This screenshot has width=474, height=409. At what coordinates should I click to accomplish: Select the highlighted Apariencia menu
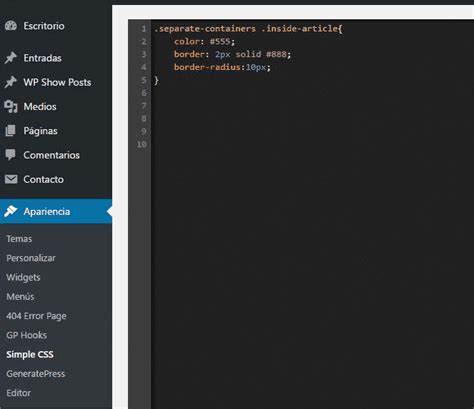coord(56,211)
